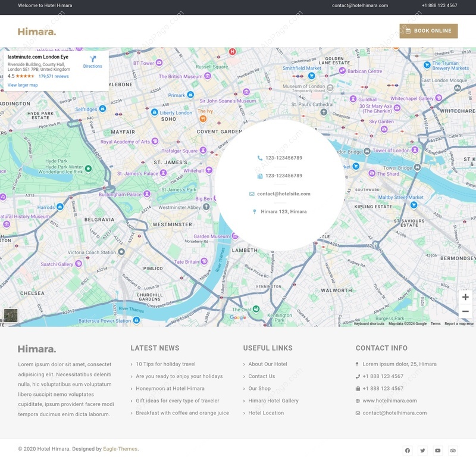Click the Tate Britain marker

pyautogui.click(x=204, y=261)
